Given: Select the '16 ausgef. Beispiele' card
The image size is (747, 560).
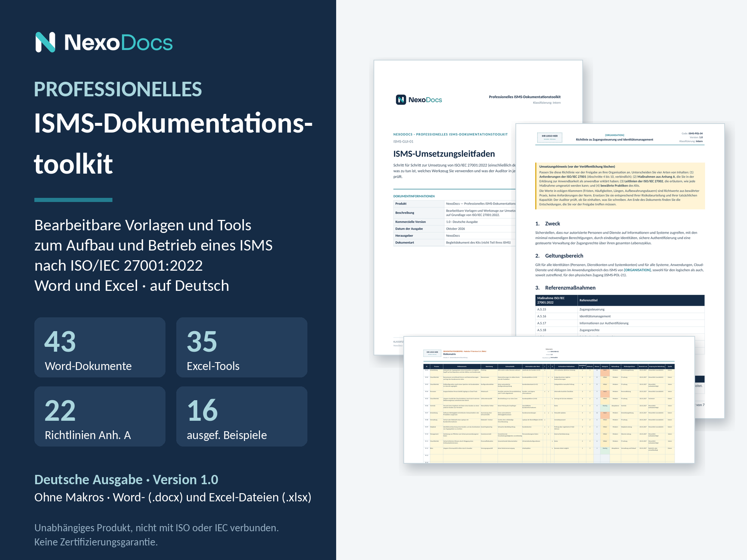Looking at the screenshot, I should (x=242, y=416).
